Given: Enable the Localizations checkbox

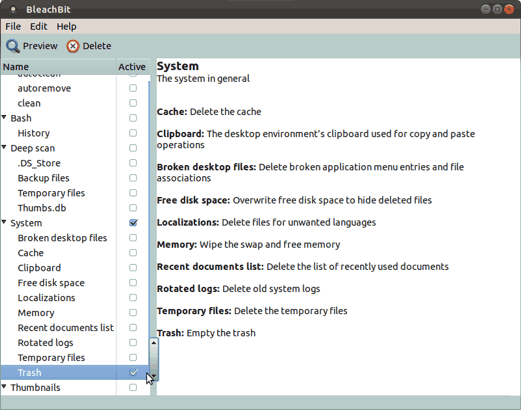Looking at the screenshot, I should [x=133, y=298].
